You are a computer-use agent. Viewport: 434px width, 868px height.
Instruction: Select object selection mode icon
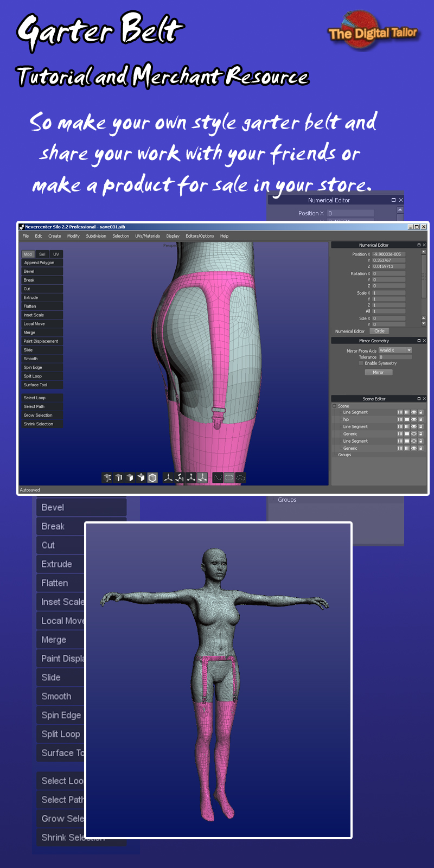point(141,477)
